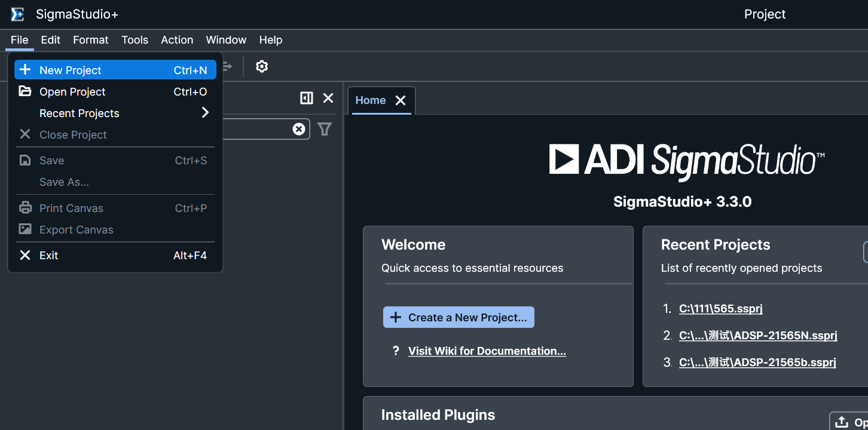The height and width of the screenshot is (430, 868).
Task: Open the Help menu
Action: point(271,40)
